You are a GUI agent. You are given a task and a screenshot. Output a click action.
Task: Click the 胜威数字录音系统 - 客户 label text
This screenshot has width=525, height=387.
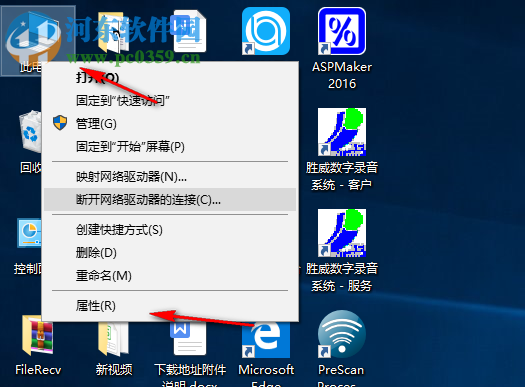(342, 176)
